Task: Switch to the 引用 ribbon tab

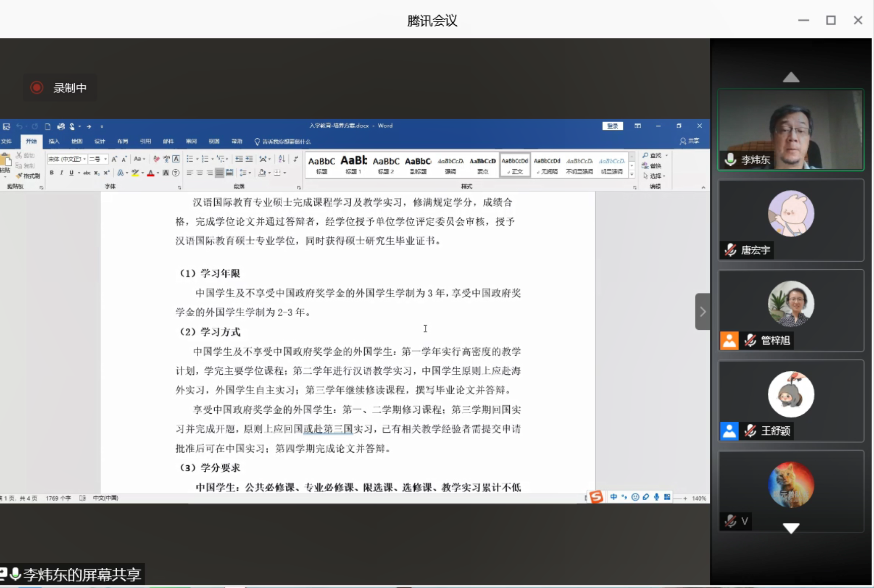Action: click(x=145, y=141)
